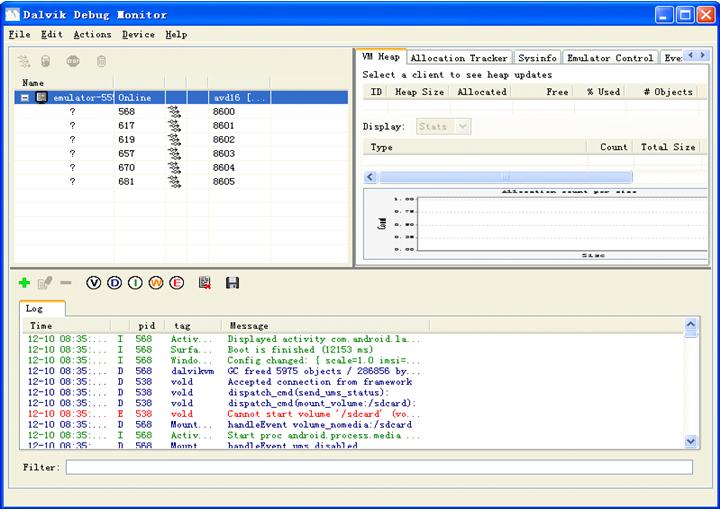Select process row with port 8601
This screenshot has width=720, height=520.
pyautogui.click(x=181, y=125)
